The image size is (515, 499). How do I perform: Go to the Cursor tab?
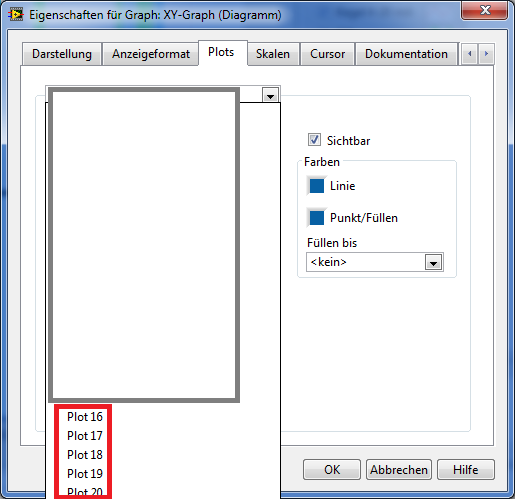(x=327, y=54)
